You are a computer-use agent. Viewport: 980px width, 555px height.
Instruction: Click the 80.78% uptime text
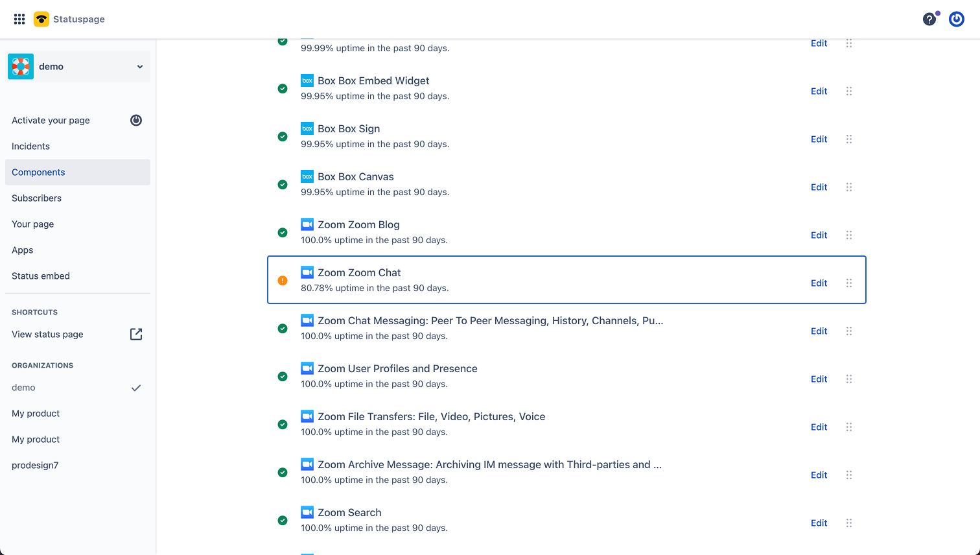[375, 288]
